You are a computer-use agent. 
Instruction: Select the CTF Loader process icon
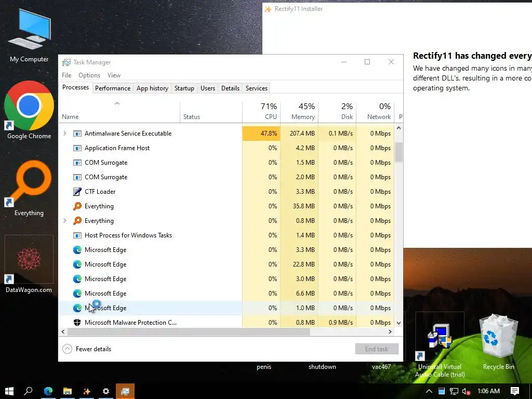[77, 192]
